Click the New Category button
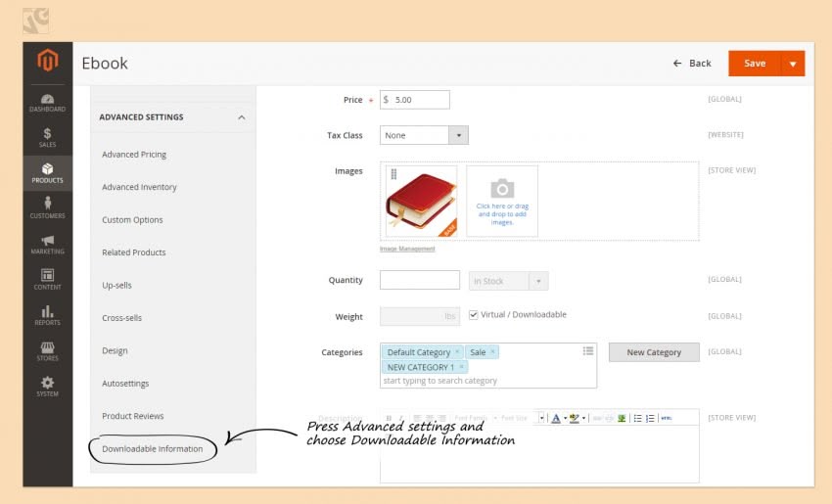Viewport: 832px width, 504px height. point(654,352)
